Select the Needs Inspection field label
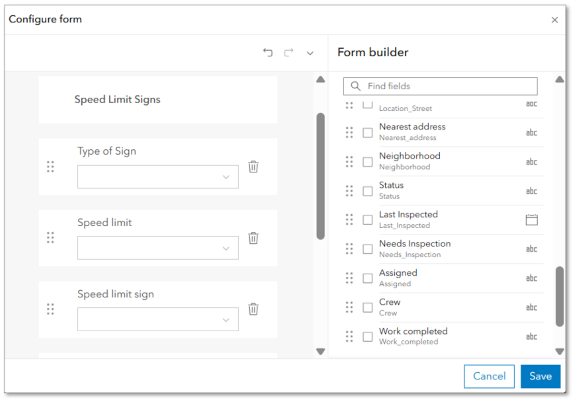573x400 pixels. (x=415, y=244)
